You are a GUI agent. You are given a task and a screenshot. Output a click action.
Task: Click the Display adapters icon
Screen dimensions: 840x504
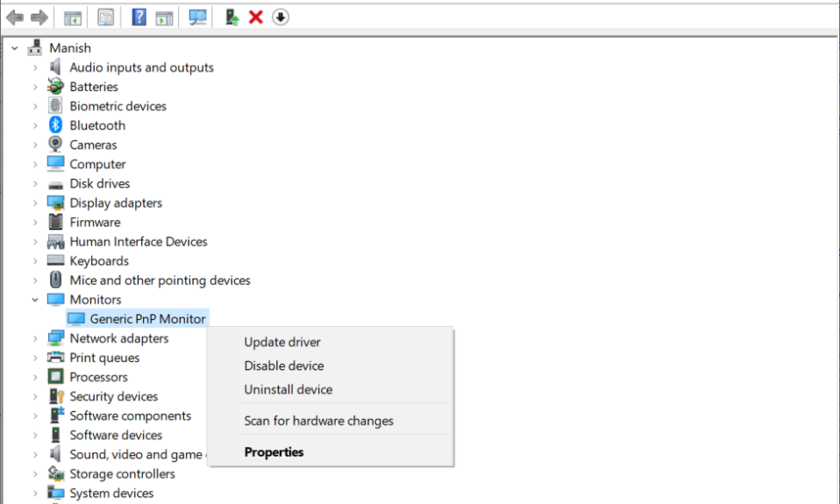pos(56,203)
